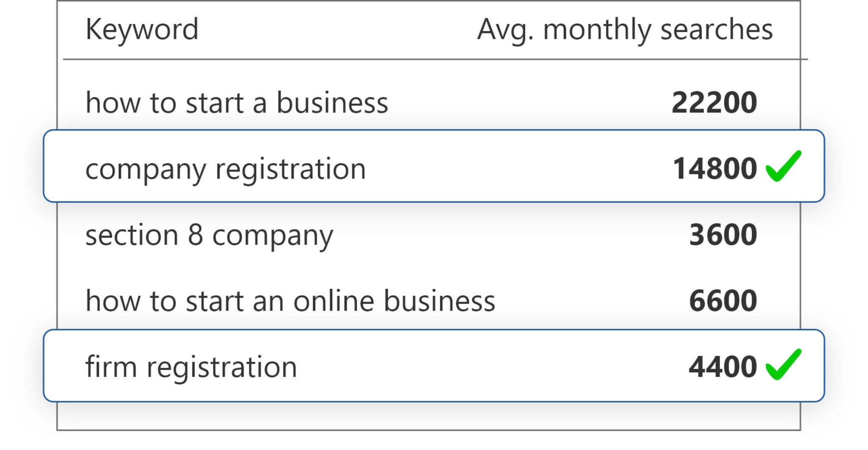Click the 'firm registration' keyword text
This screenshot has height=450, width=868.
(191, 368)
